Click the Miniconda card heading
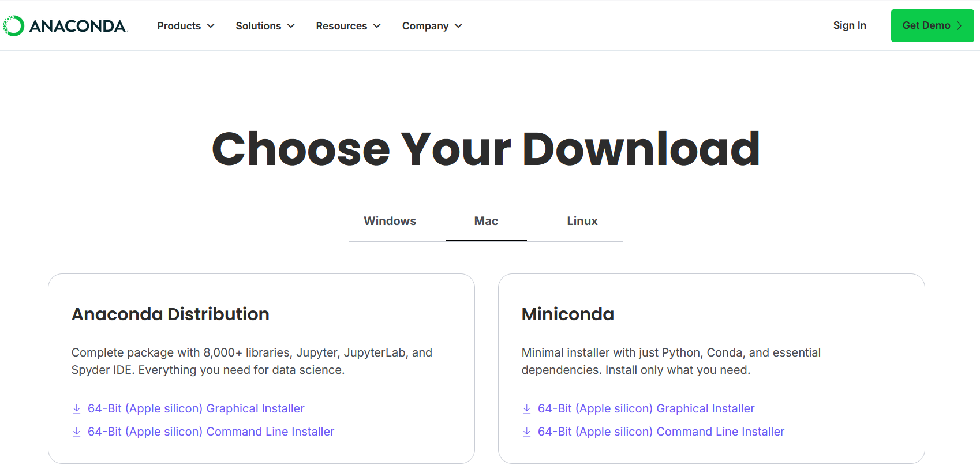 click(568, 314)
